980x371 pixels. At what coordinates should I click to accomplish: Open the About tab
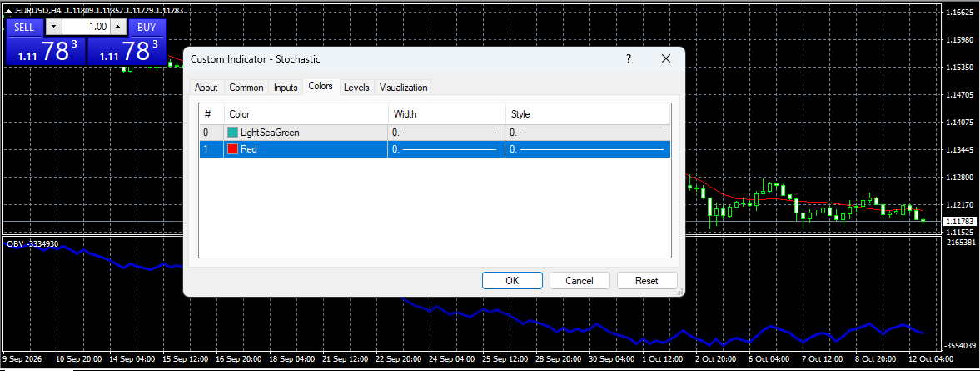point(206,88)
